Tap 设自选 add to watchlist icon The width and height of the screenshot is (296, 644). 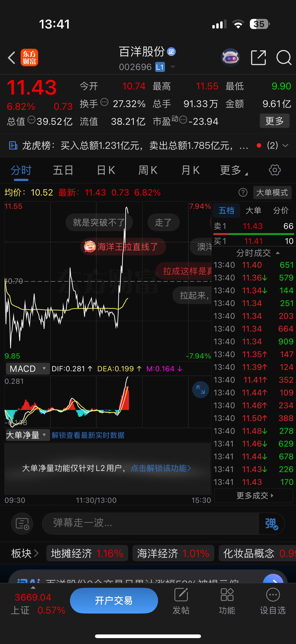273,601
